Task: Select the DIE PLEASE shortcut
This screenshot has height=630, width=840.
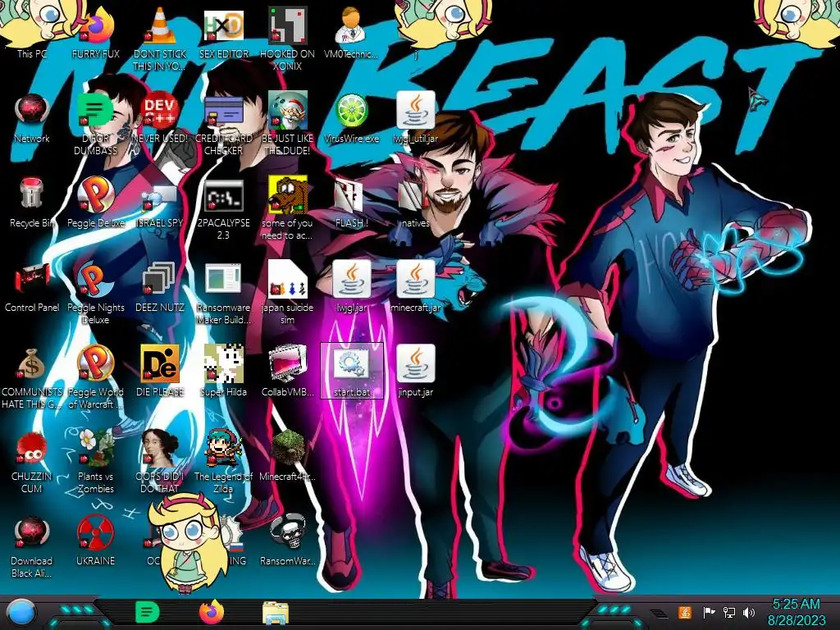Action: coord(160,371)
